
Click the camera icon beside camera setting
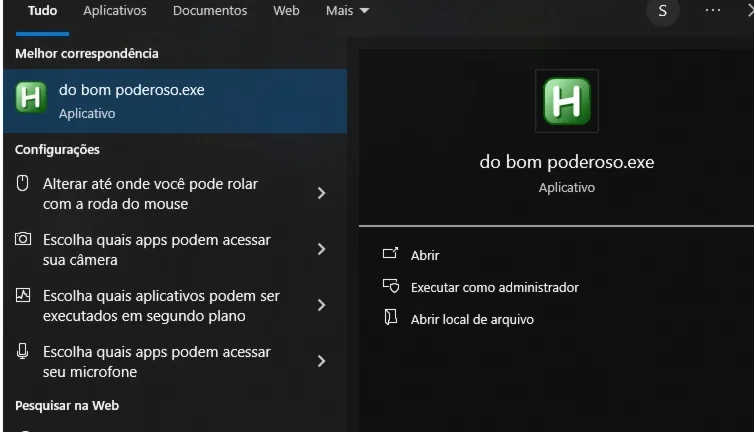tap(23, 239)
